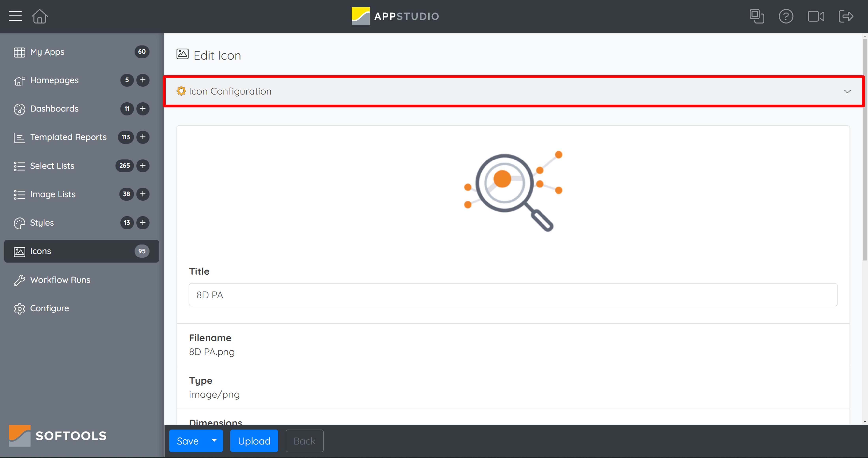Open Dashboards section
868x458 pixels.
pos(54,108)
